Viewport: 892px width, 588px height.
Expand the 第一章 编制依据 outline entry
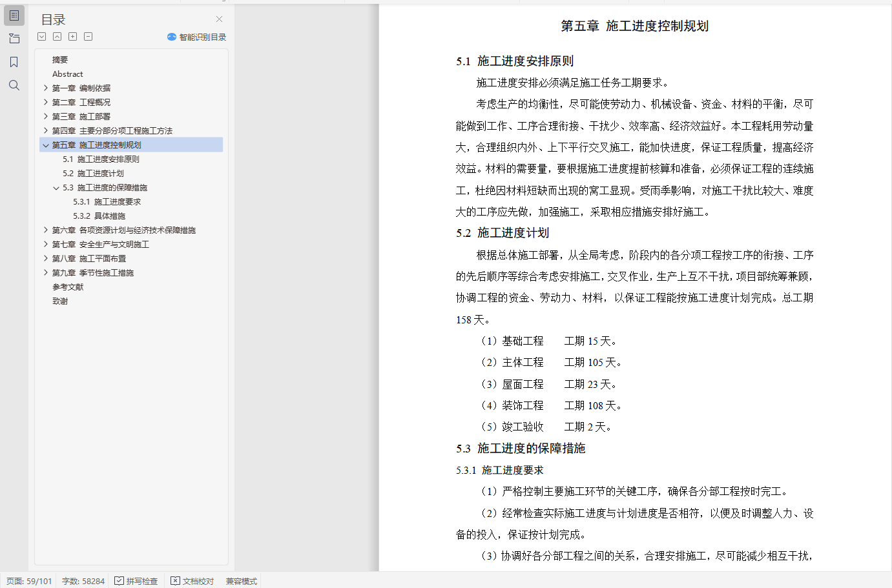(46, 88)
